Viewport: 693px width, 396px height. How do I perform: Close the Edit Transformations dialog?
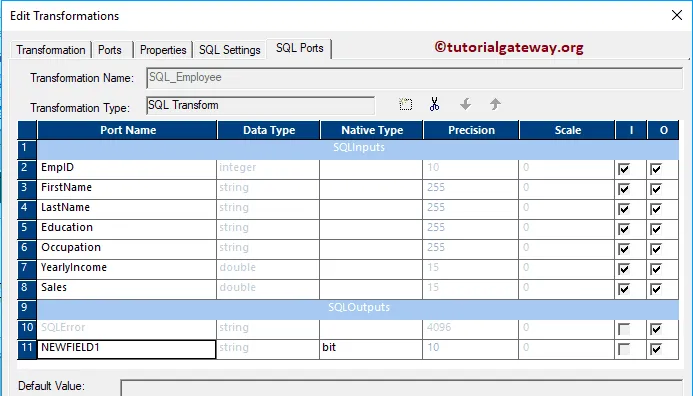click(677, 15)
